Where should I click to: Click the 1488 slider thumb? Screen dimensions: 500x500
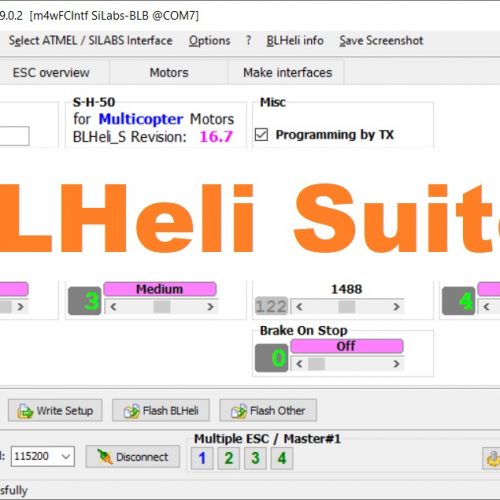(x=347, y=306)
